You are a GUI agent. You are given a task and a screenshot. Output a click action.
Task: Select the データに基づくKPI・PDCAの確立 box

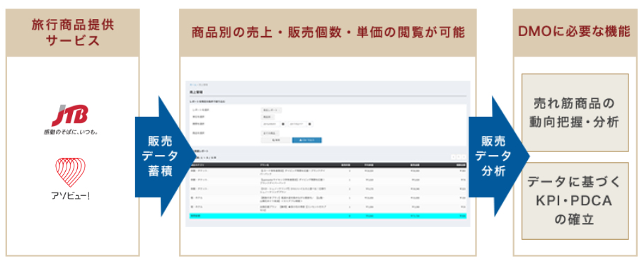(575, 201)
